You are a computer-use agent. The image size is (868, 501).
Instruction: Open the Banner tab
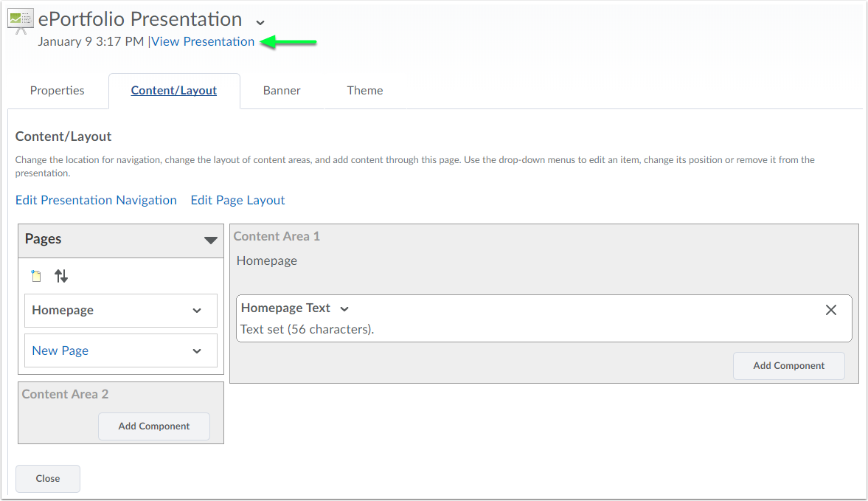282,90
